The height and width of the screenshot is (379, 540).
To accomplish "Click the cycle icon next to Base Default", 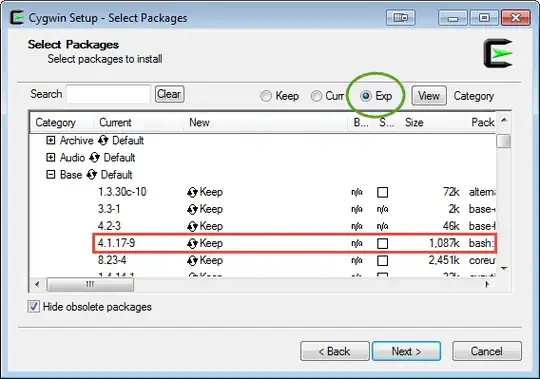I will [92, 175].
